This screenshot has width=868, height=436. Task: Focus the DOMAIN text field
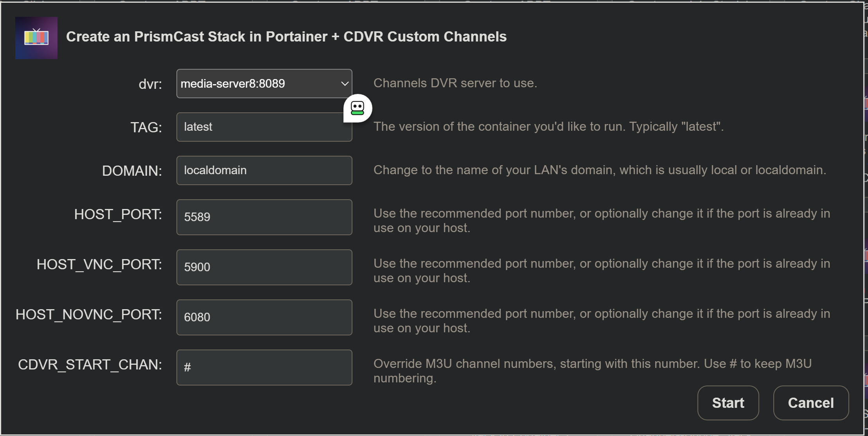(x=264, y=171)
